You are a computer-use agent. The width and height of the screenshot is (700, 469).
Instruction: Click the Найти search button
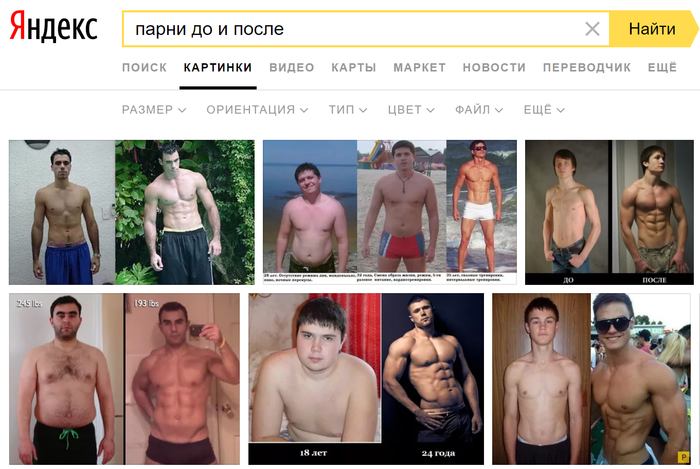coord(653,29)
